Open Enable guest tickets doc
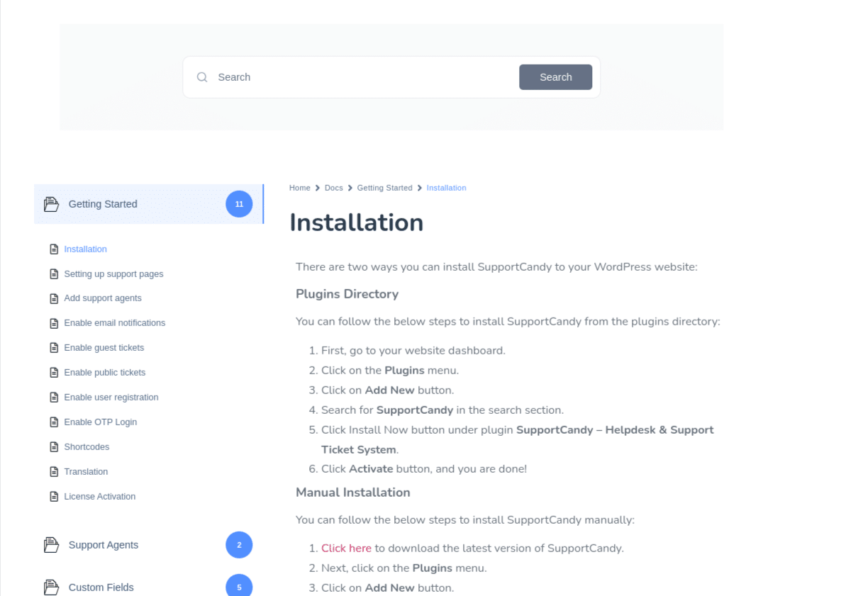868x596 pixels. pyautogui.click(x=104, y=348)
